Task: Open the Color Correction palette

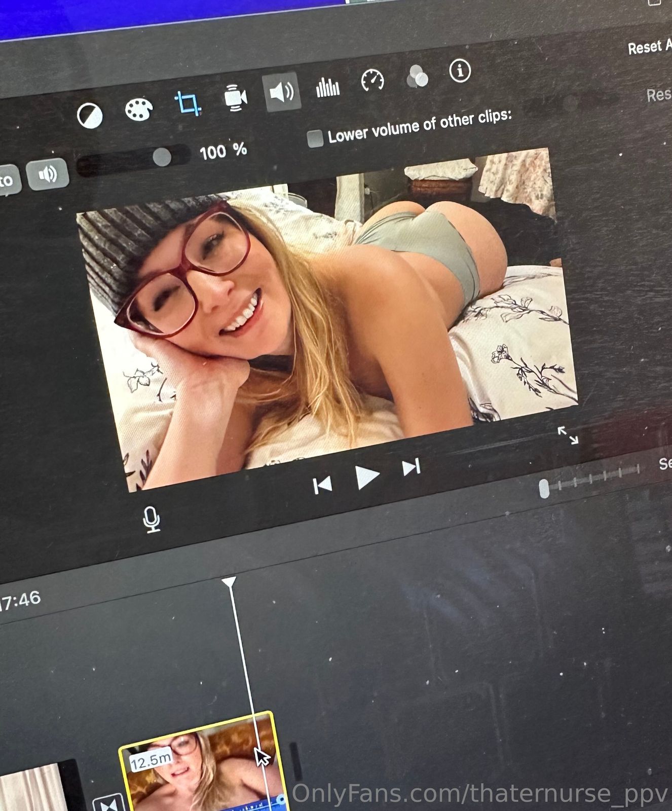Action: tap(138, 109)
